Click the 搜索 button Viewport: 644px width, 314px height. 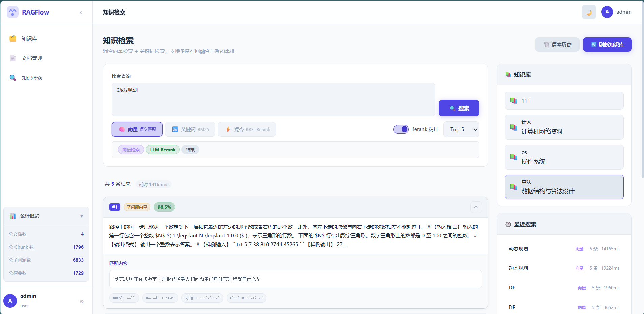pos(459,108)
